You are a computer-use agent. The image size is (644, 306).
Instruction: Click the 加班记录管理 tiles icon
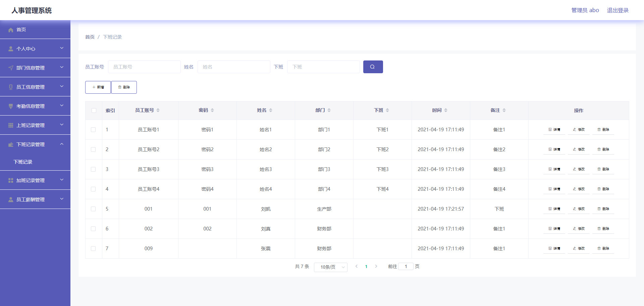pyautogui.click(x=11, y=180)
